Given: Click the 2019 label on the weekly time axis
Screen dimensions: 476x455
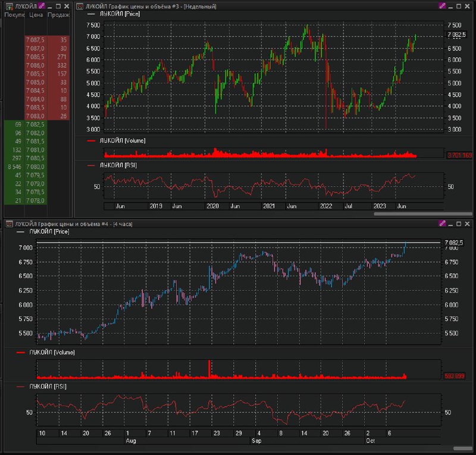Looking at the screenshot, I should pyautogui.click(x=156, y=206).
